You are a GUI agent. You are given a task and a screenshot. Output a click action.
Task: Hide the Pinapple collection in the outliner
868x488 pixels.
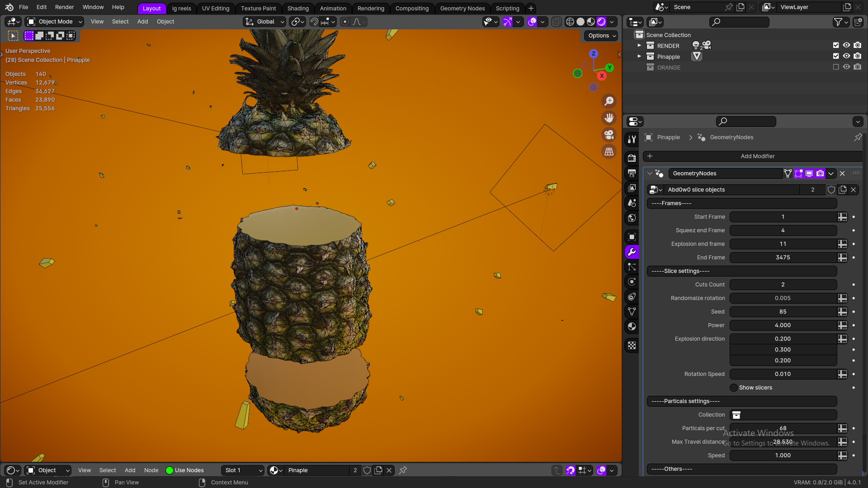(847, 56)
